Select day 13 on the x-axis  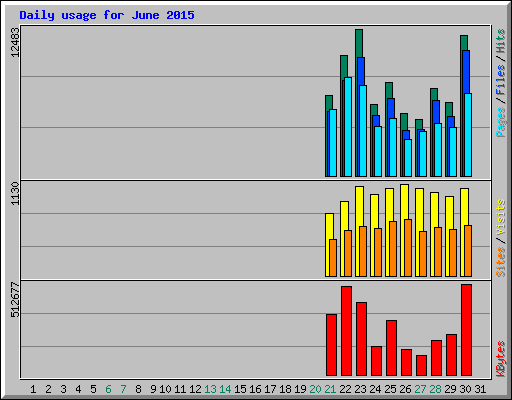pos(210,389)
